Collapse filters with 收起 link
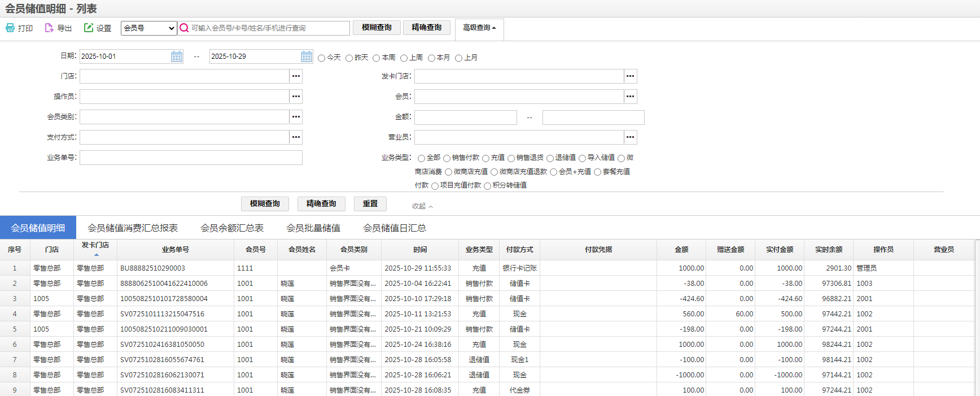This screenshot has height=396, width=980. pos(422,206)
